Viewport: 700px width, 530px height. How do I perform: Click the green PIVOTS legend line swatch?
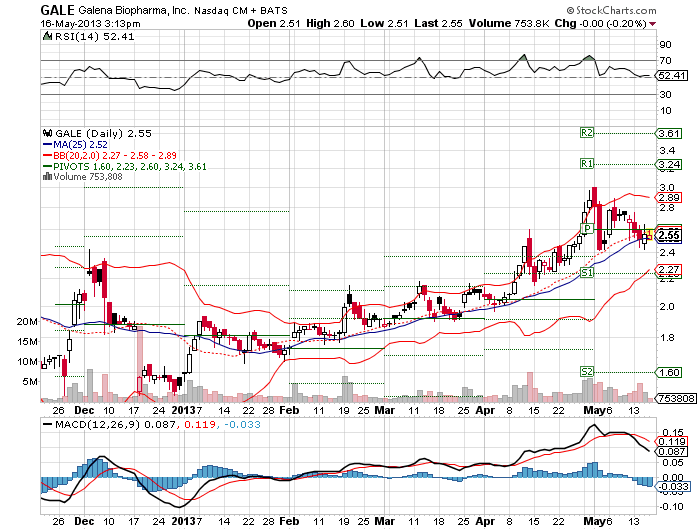pos(44,166)
